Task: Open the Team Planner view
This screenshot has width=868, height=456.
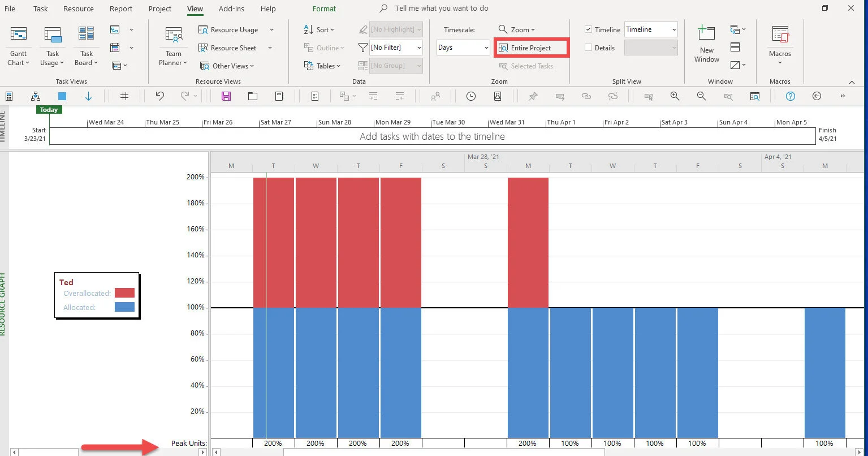Action: coord(174,46)
